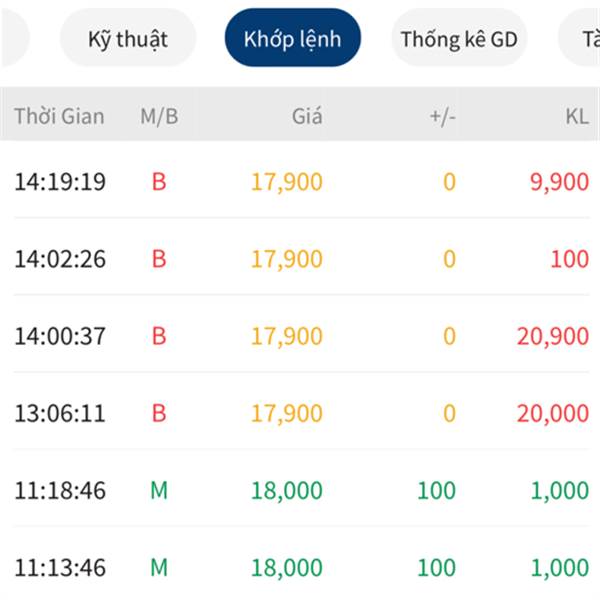Viewport: 600px width, 600px height.
Task: Select the Khớp lệnh tab
Action: pyautogui.click(x=293, y=38)
